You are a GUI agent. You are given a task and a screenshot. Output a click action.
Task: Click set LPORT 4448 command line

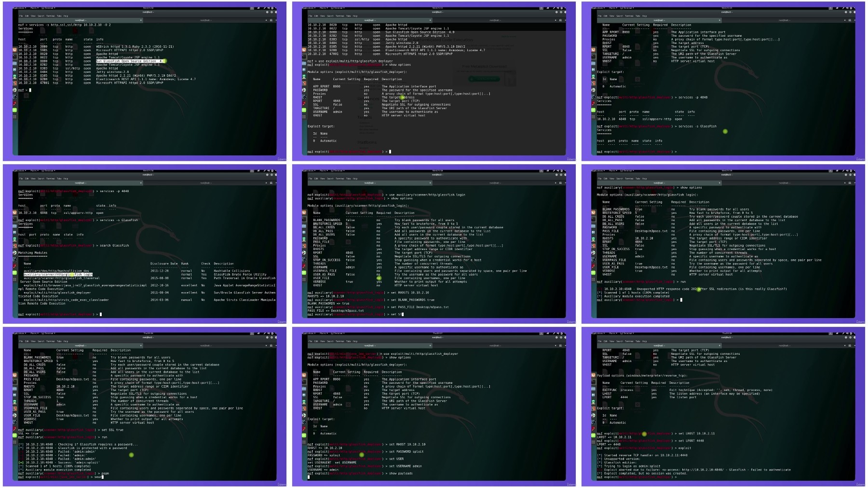(x=650, y=441)
